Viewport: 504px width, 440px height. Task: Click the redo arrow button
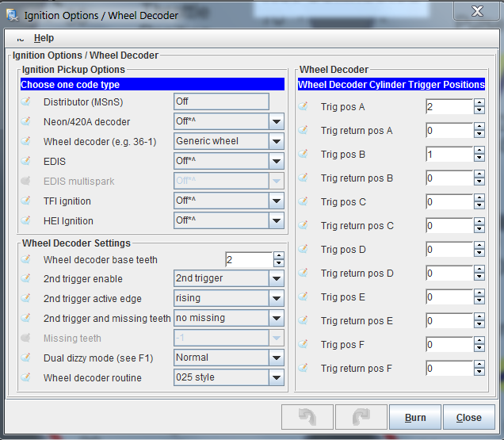pyautogui.click(x=361, y=418)
